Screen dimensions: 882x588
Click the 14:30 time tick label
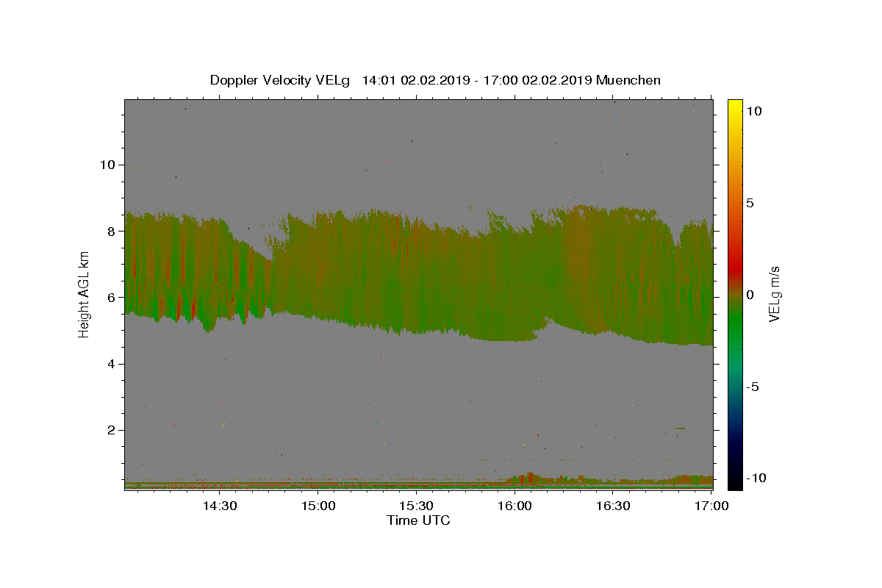(219, 506)
